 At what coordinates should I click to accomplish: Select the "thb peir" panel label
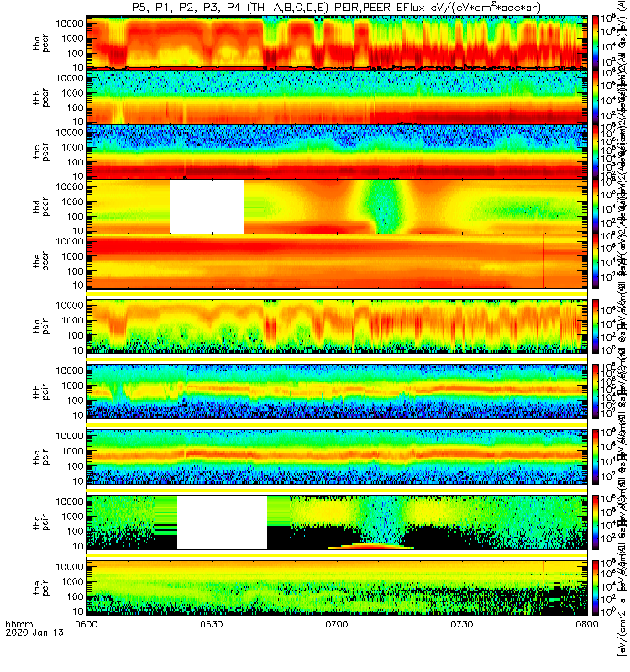tap(41, 391)
